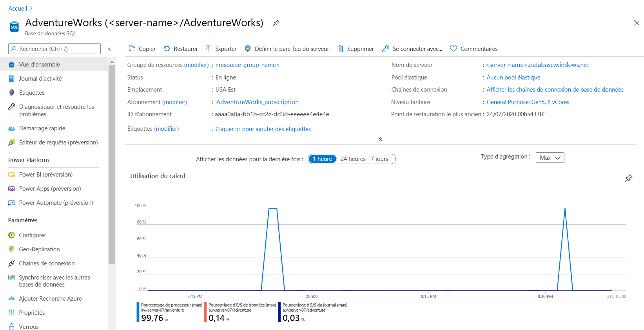Image resolution: width=644 pixels, height=330 pixels.
Task: Click the Geo-Replication globe icon
Action: coord(12,249)
